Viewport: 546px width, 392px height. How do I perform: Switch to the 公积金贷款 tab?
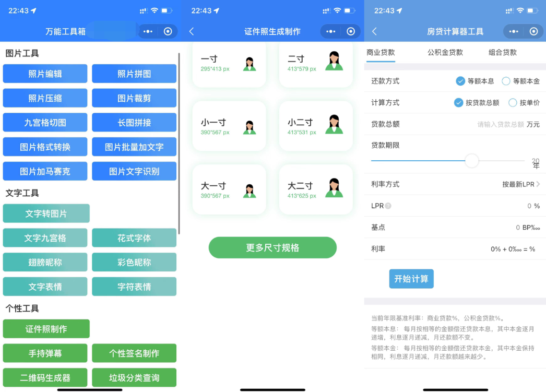pos(445,52)
